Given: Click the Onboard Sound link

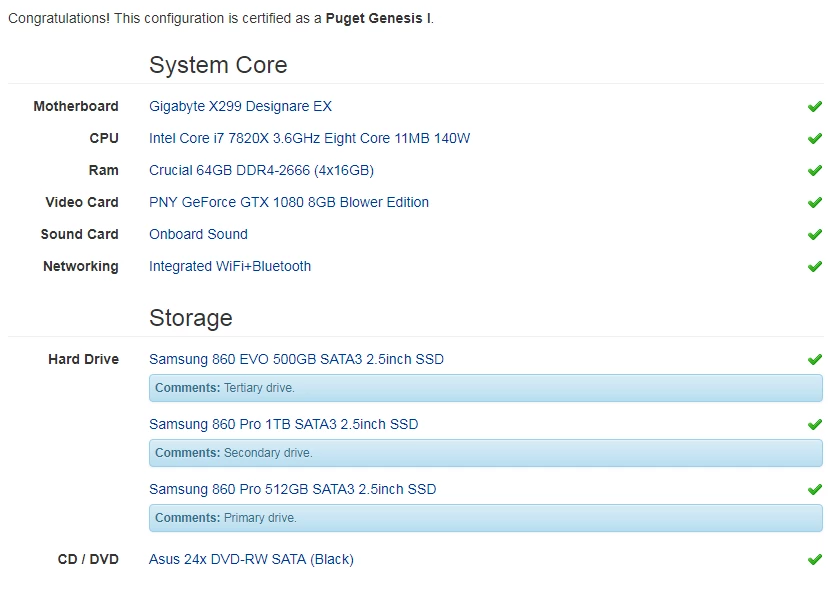Looking at the screenshot, I should pyautogui.click(x=198, y=234).
